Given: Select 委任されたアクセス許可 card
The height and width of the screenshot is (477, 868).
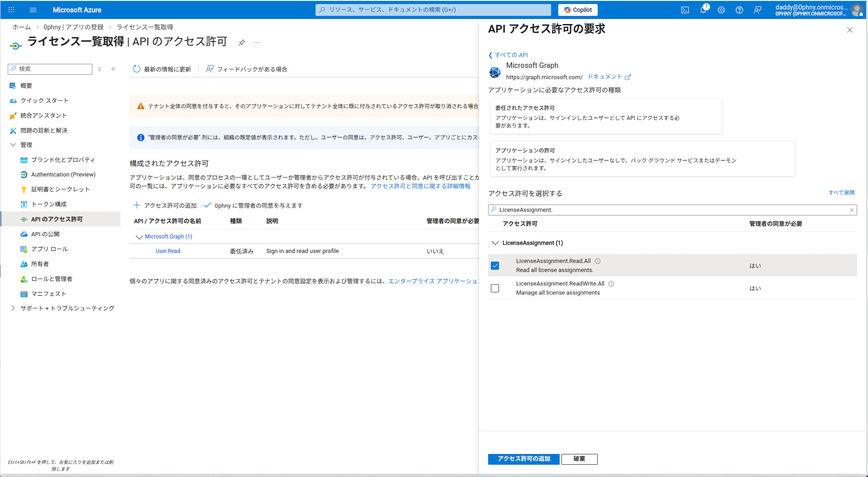Looking at the screenshot, I should coord(606,116).
